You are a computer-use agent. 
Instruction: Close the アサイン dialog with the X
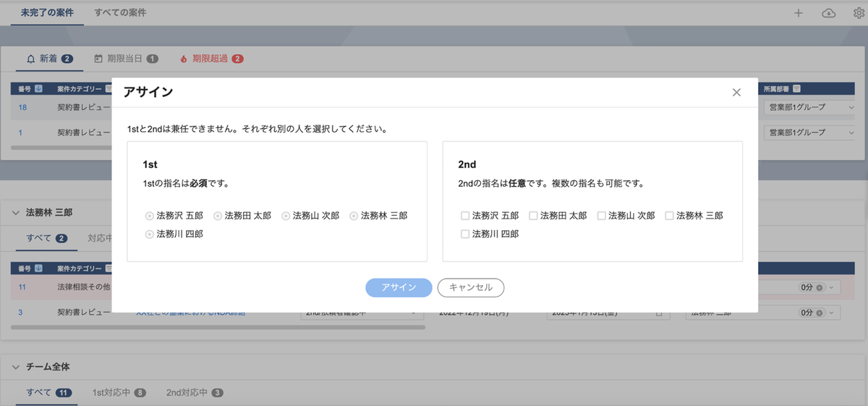point(736,93)
